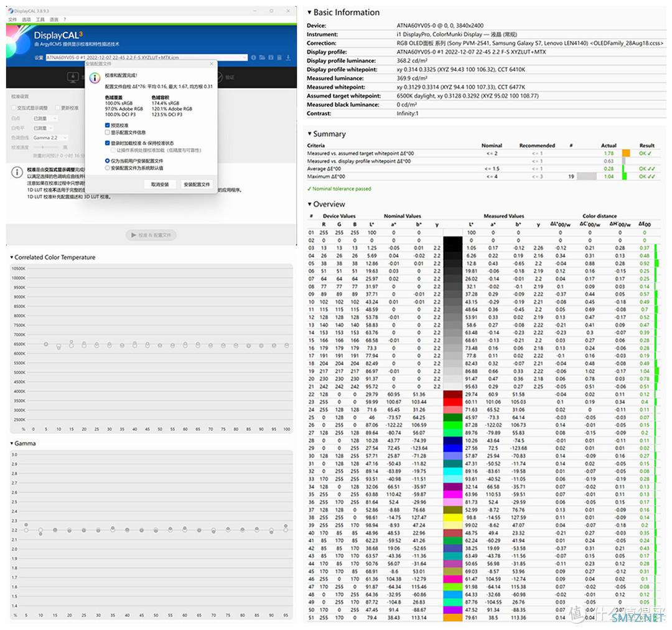Image resolution: width=672 pixels, height=630 pixels.
Task: Toggle the 交互式显示调整 checkbox
Action: coord(13,108)
